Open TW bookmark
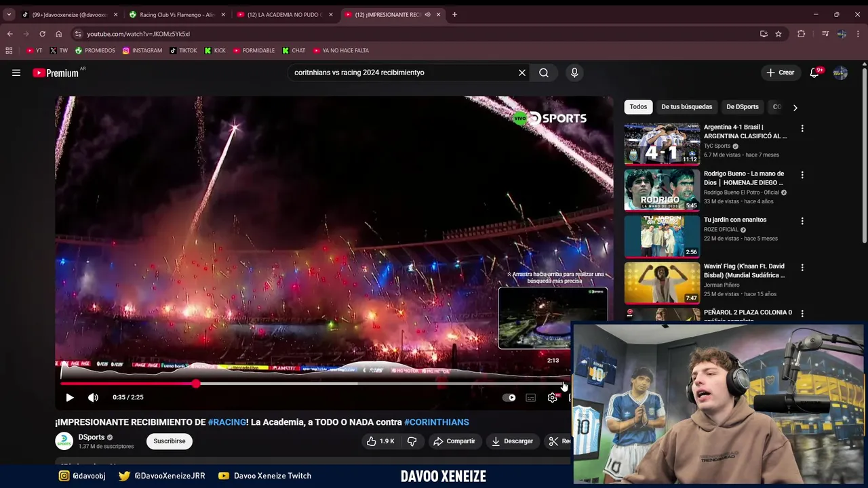 point(58,50)
